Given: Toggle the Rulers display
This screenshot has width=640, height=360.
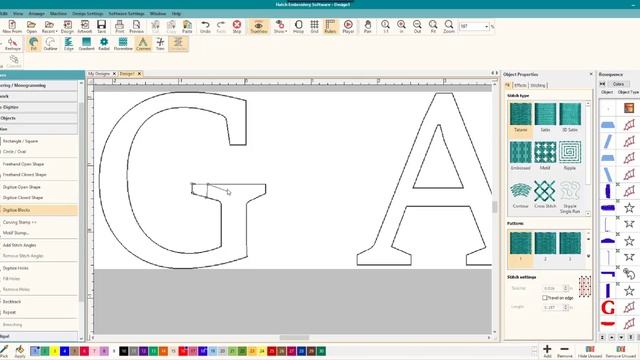Looking at the screenshot, I should click(x=330, y=27).
